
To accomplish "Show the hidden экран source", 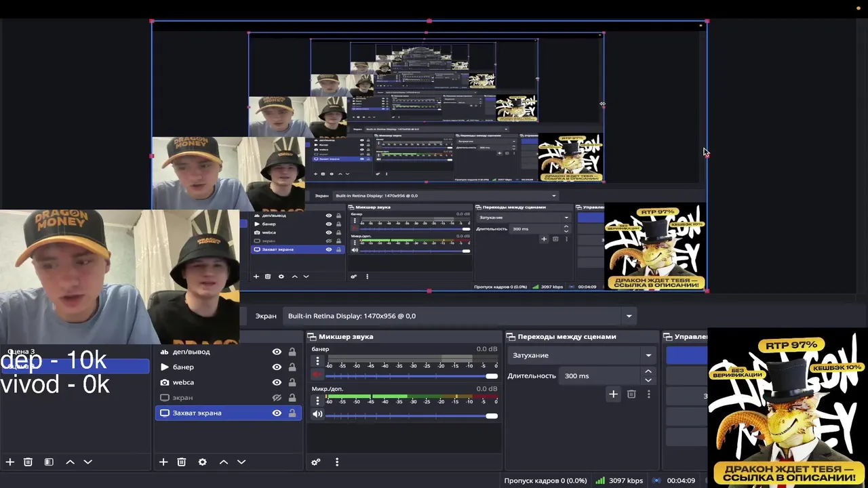I will coord(277,397).
